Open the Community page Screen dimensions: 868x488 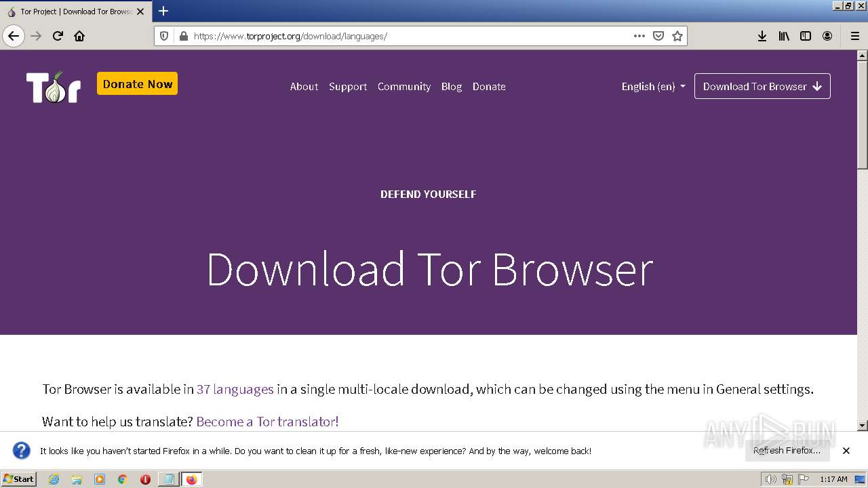404,86
